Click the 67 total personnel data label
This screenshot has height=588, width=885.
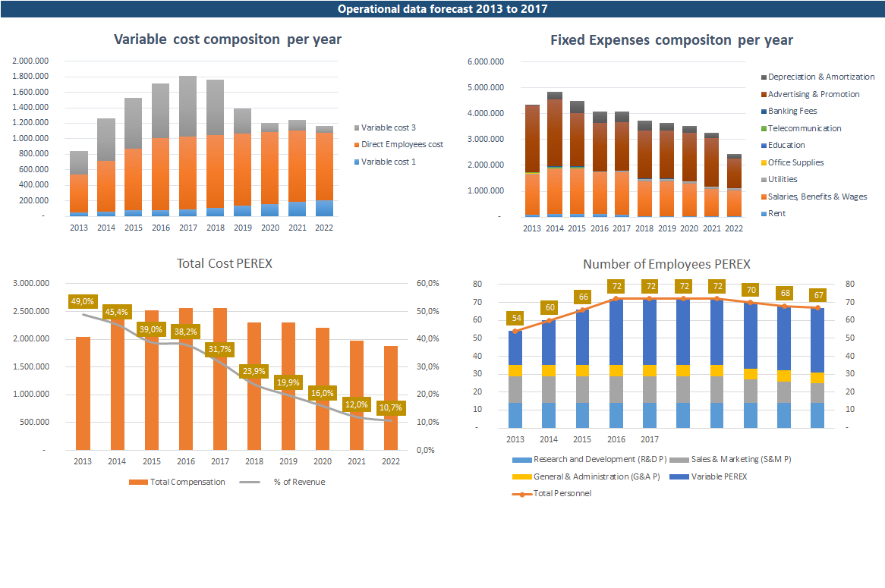pos(817,295)
